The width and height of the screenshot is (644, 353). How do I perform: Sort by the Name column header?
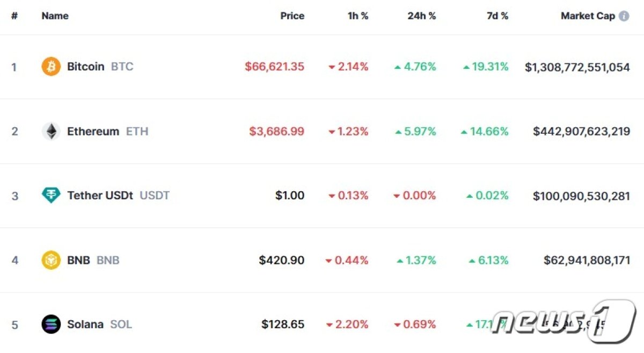(x=55, y=16)
